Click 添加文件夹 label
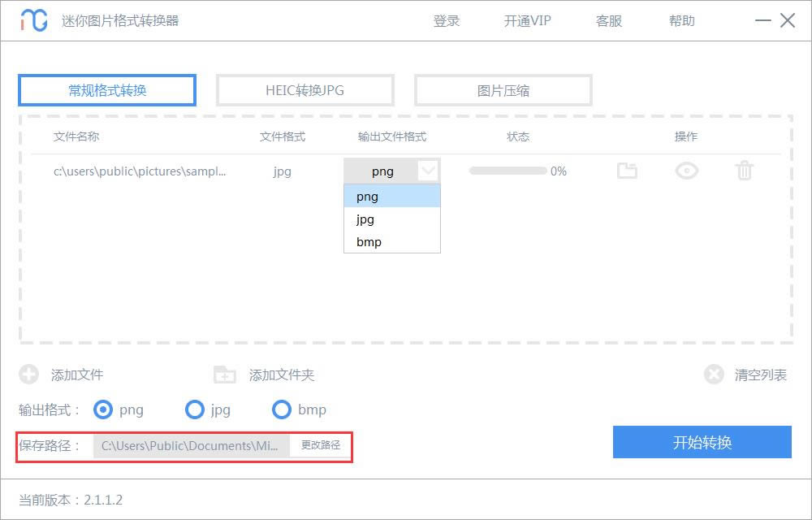Viewport: 812px width, 520px height. click(x=282, y=375)
